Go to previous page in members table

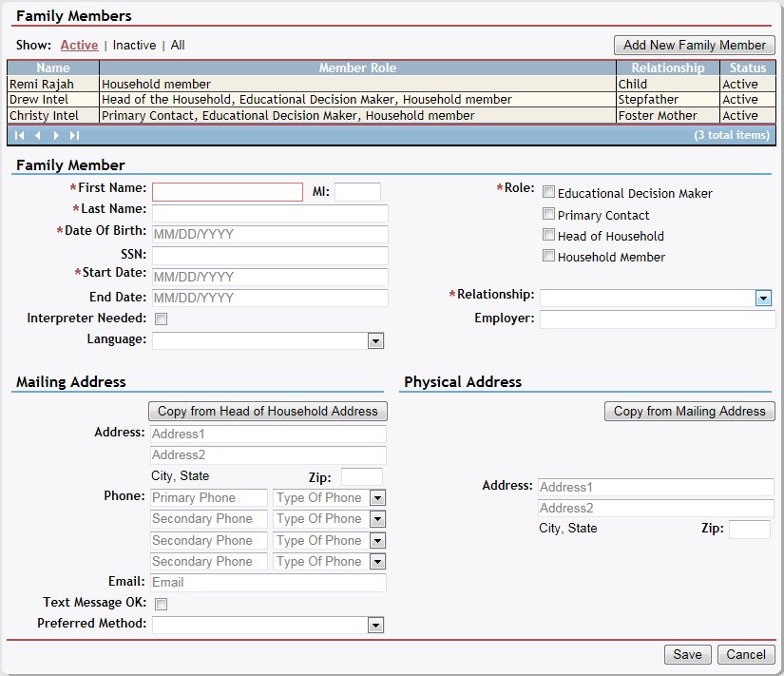(x=37, y=135)
